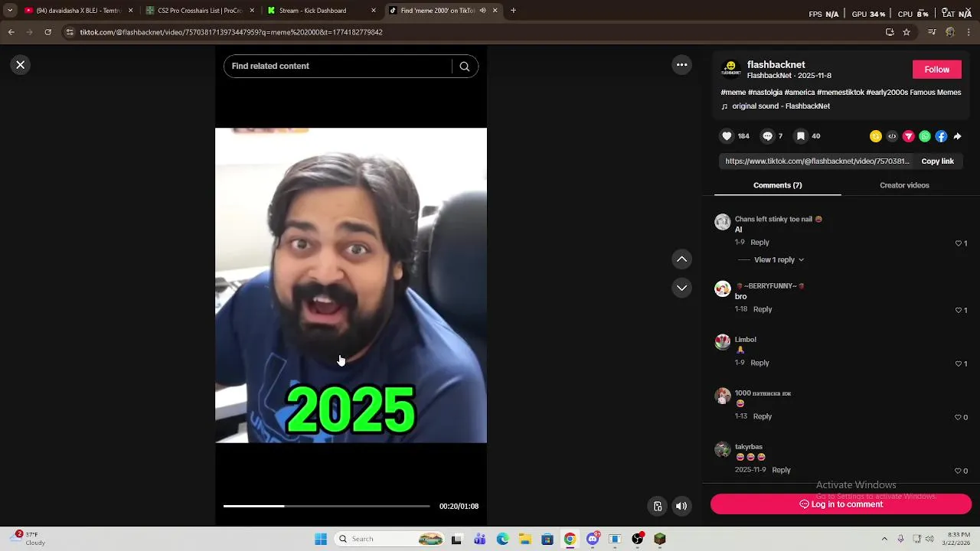Click the browser address bar URL
The image size is (980, 551).
tap(231, 32)
